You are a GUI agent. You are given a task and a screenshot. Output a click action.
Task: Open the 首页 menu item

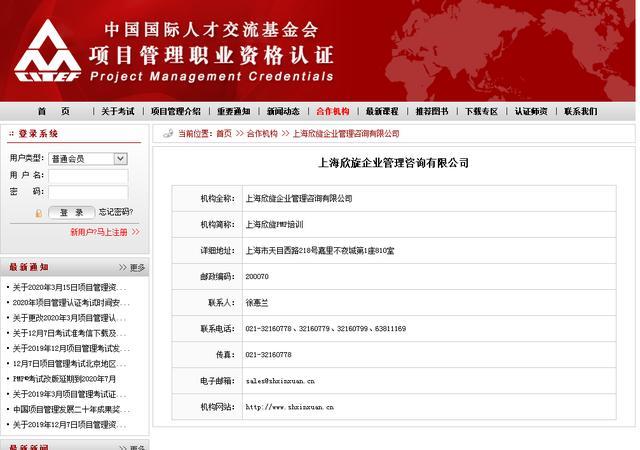click(53, 111)
